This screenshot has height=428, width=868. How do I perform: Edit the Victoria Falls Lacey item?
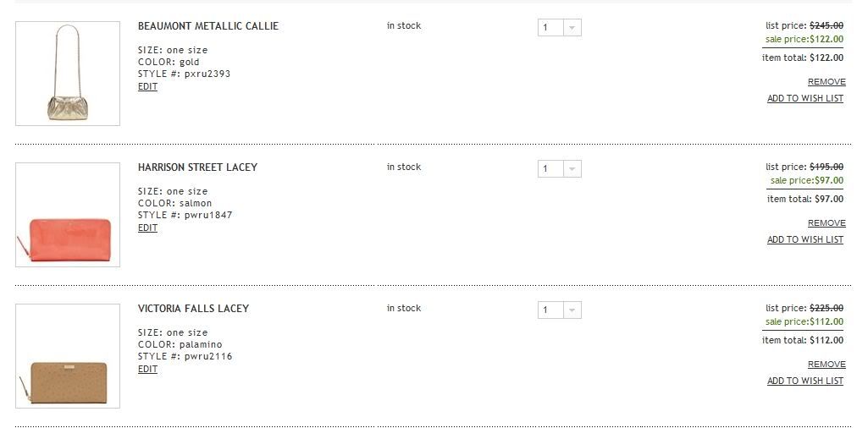coord(147,369)
